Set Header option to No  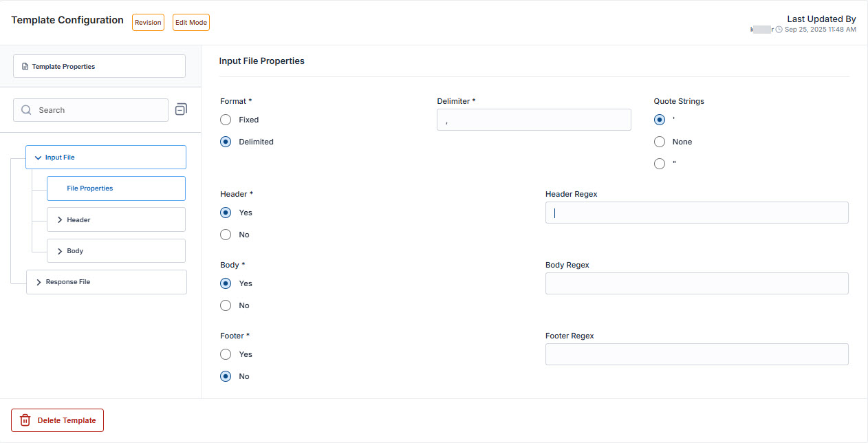[x=226, y=235]
